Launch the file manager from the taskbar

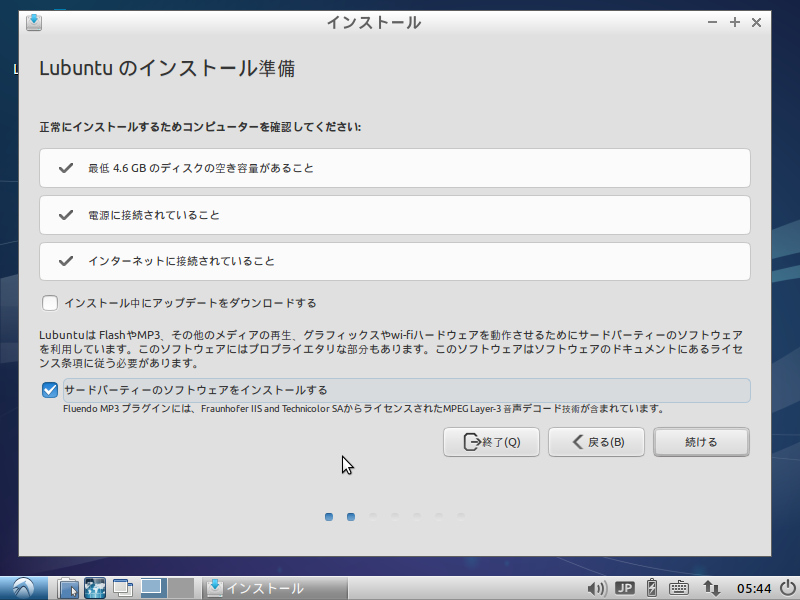[68, 588]
